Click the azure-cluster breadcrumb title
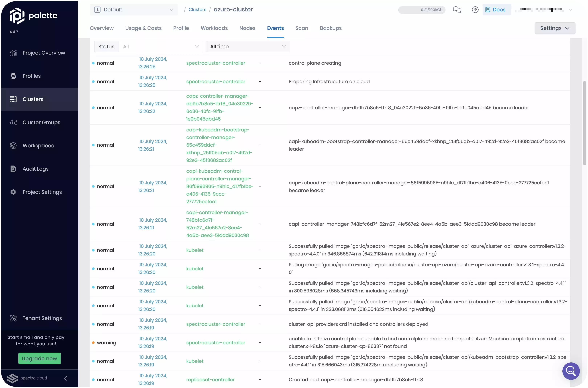This screenshot has height=388, width=588. tap(233, 9)
